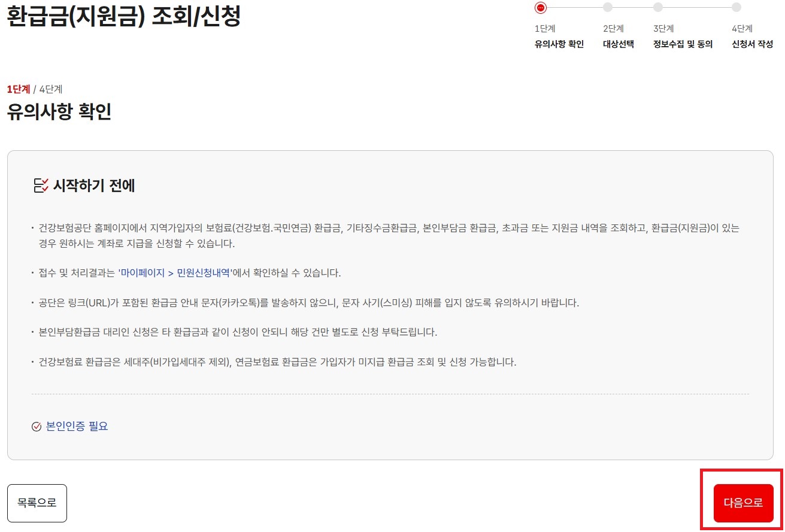Click the 신청서 작성 step label

click(x=753, y=44)
